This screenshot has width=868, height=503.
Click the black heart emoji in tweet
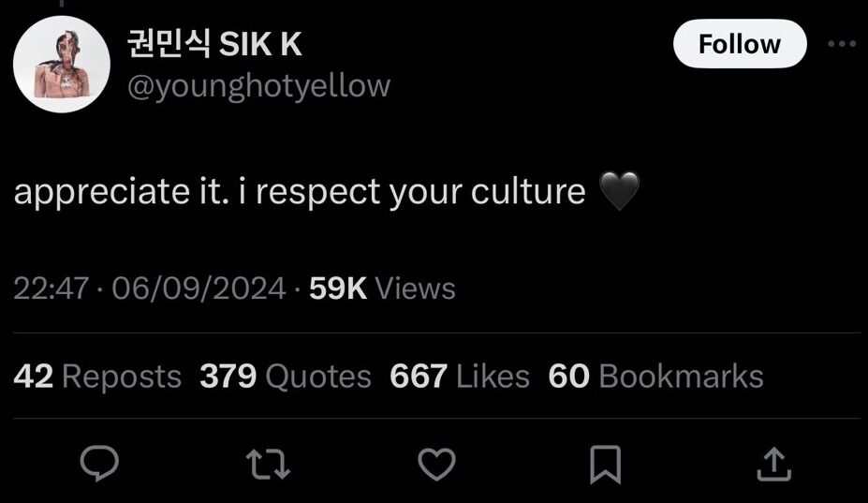pos(620,190)
